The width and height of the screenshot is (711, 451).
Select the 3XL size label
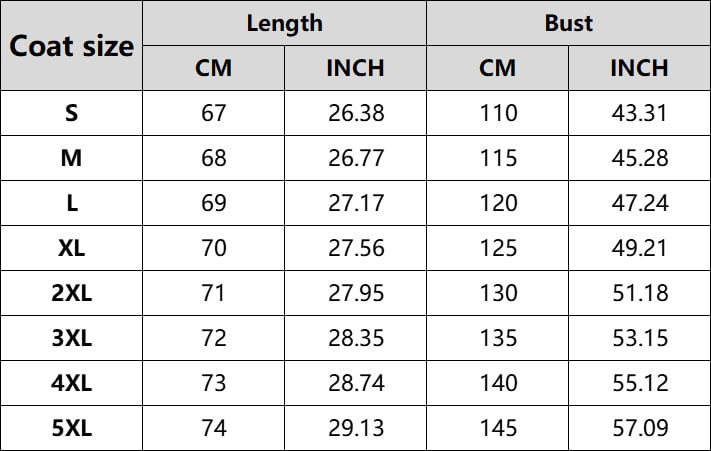tap(71, 338)
